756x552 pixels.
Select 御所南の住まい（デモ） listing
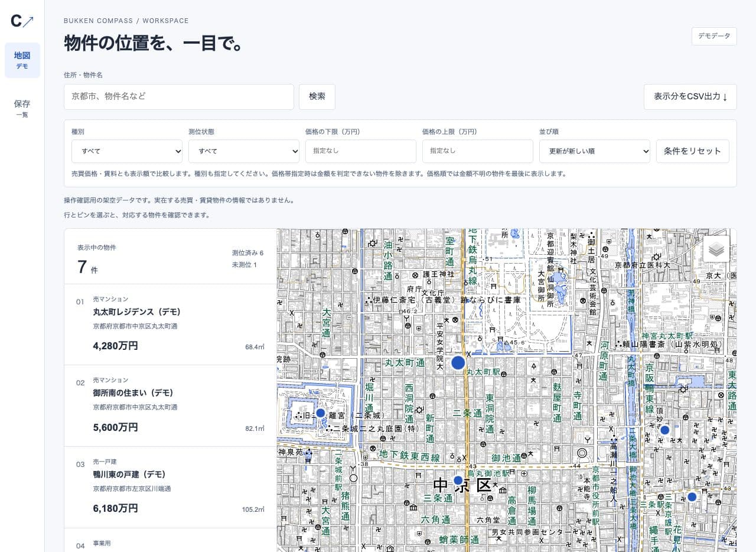(170, 406)
